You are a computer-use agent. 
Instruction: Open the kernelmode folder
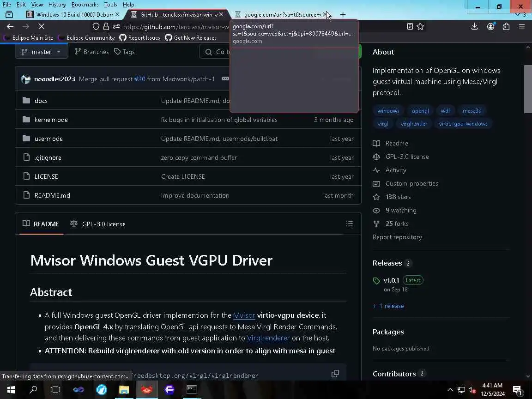coord(51,120)
